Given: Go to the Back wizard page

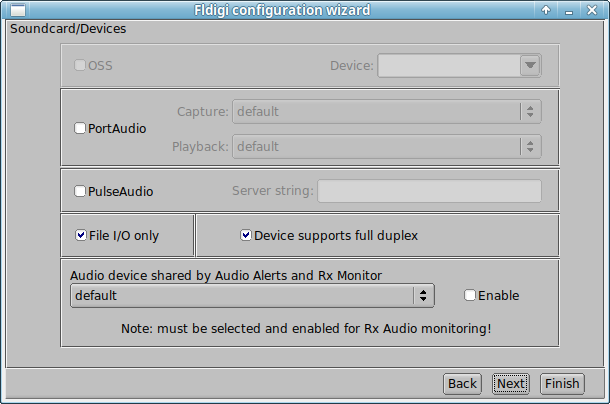Looking at the screenshot, I should tap(462, 384).
